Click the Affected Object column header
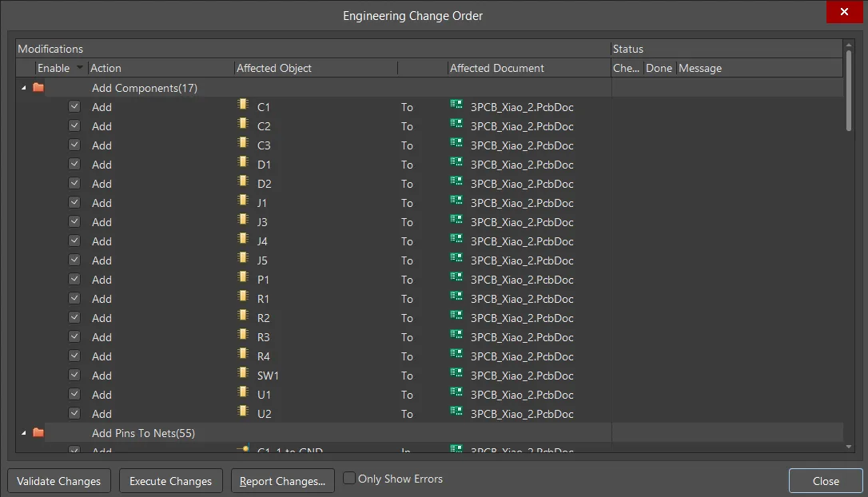Viewport: 868px width, 497px height. [274, 68]
